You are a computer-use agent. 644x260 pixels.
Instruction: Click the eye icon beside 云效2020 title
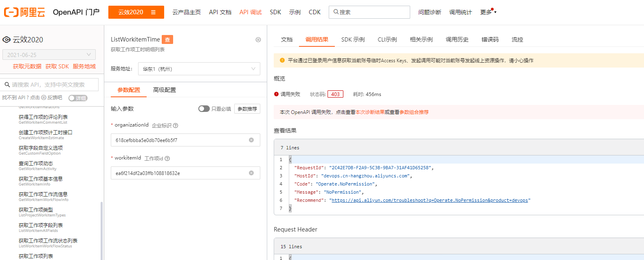(x=7, y=39)
